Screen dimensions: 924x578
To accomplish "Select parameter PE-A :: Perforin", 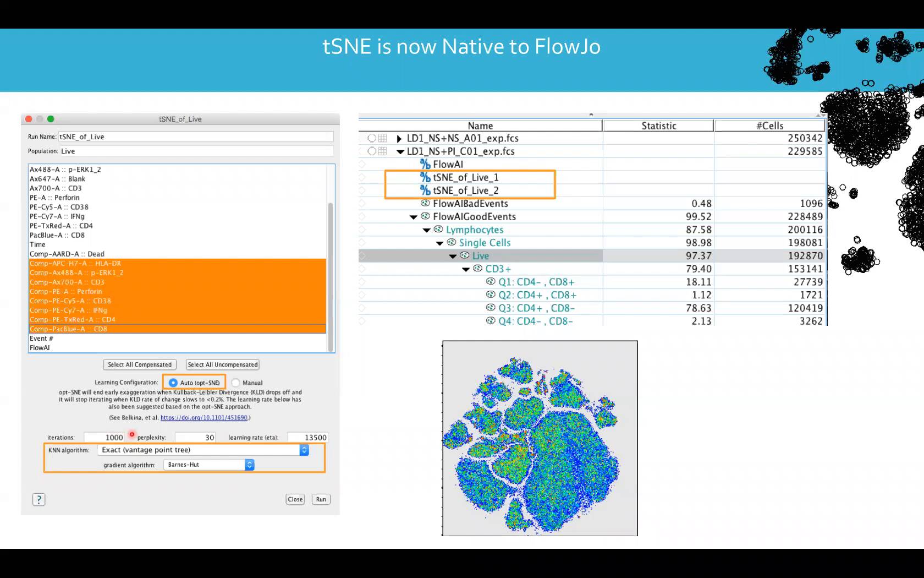I will coord(178,198).
